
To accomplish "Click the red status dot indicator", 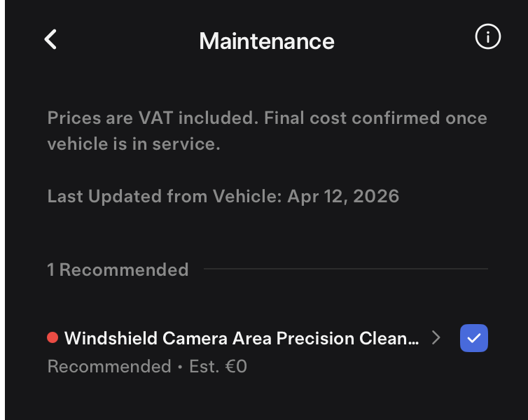I will point(52,338).
